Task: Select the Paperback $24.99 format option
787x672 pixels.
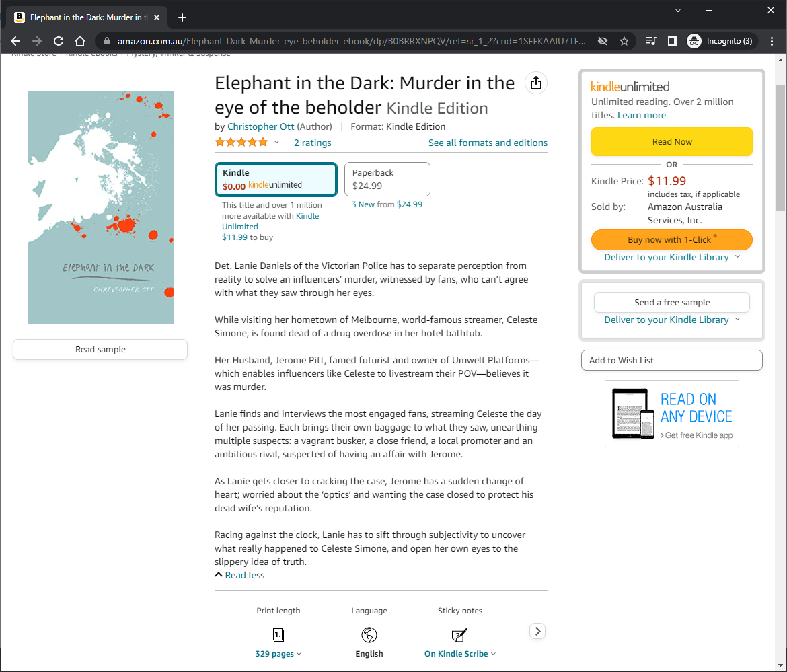Action: [387, 179]
